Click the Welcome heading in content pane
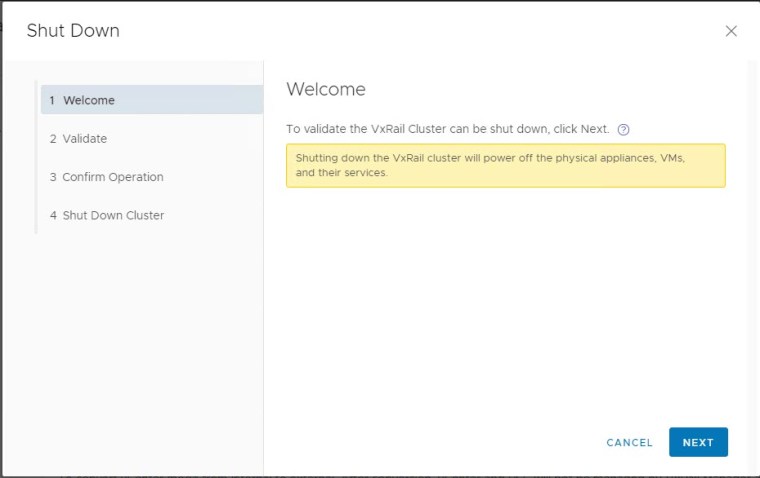The width and height of the screenshot is (760, 478). click(326, 89)
